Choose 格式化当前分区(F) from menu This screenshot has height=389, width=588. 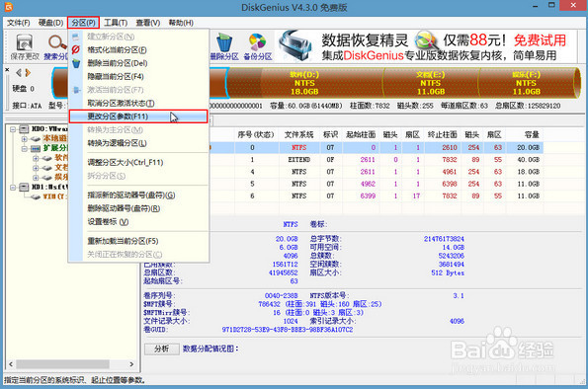tap(138, 49)
